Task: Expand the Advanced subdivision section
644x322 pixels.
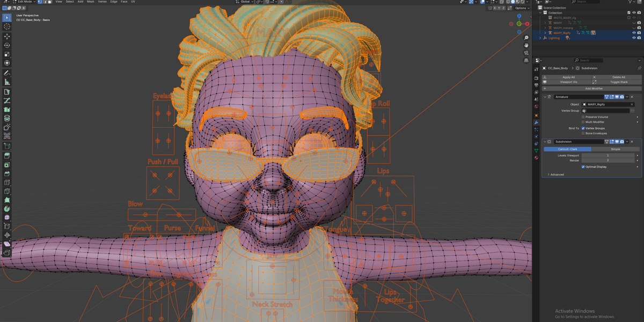Action: pos(556,174)
